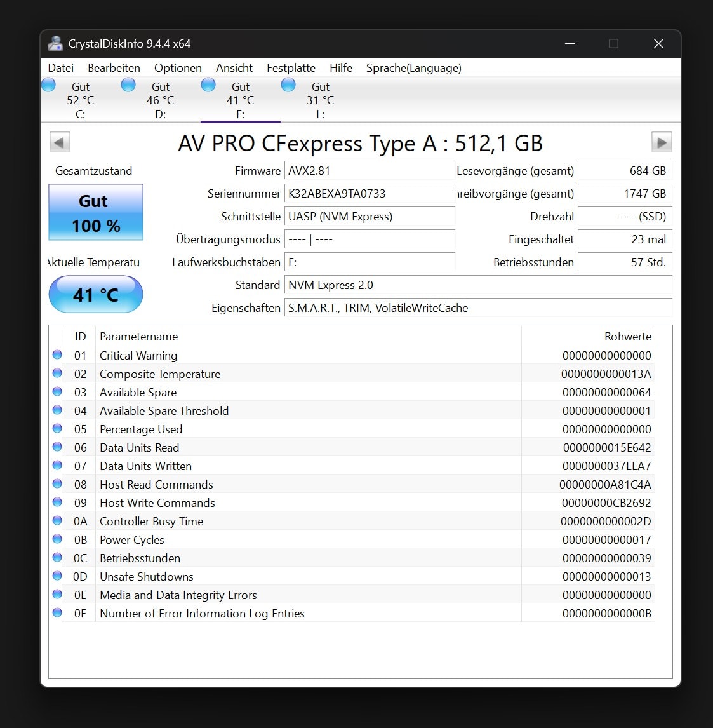Click the total reads value 684 GB
The height and width of the screenshot is (728, 713).
(x=625, y=171)
